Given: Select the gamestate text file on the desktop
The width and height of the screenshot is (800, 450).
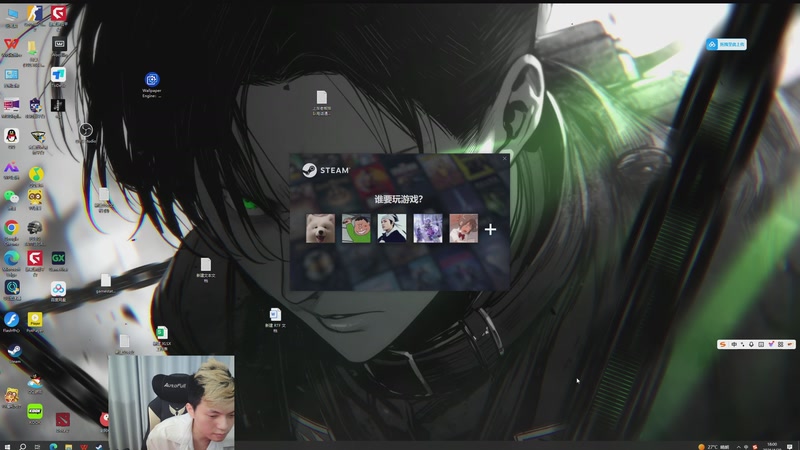Looking at the screenshot, I should click(x=106, y=283).
